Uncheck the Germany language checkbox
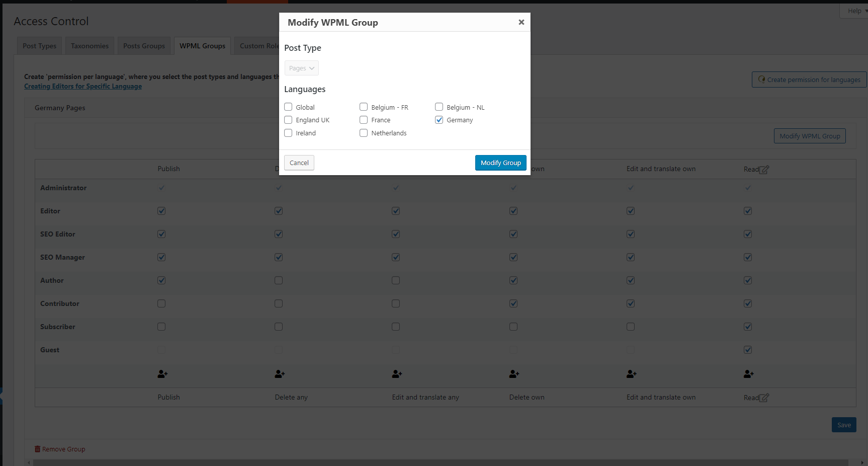868x466 pixels. point(439,120)
